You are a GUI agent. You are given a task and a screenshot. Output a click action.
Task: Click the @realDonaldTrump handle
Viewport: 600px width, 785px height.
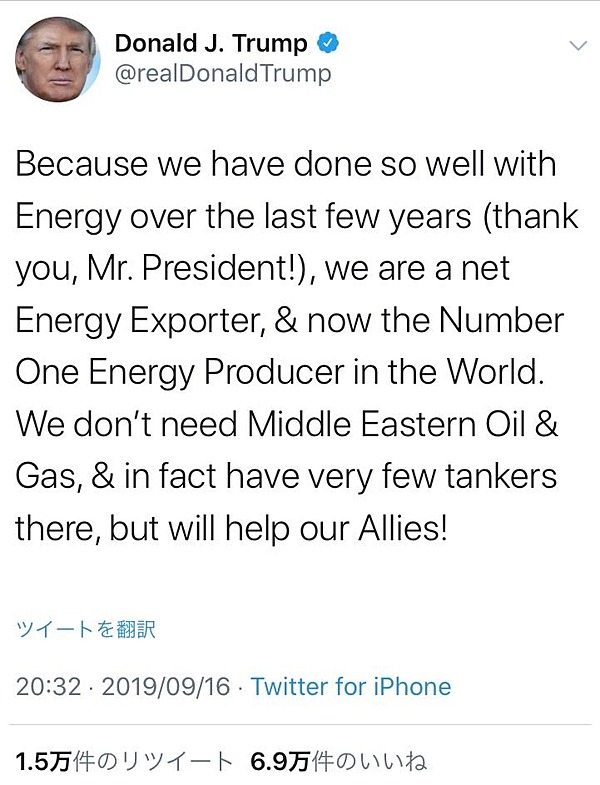[x=223, y=74]
